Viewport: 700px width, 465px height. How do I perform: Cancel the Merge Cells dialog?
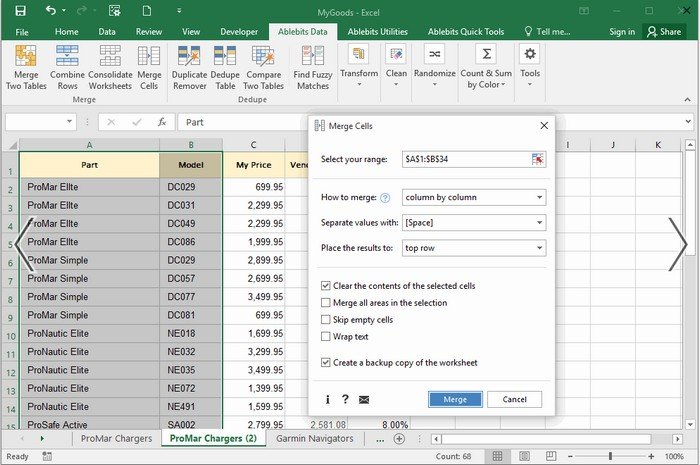[514, 399]
